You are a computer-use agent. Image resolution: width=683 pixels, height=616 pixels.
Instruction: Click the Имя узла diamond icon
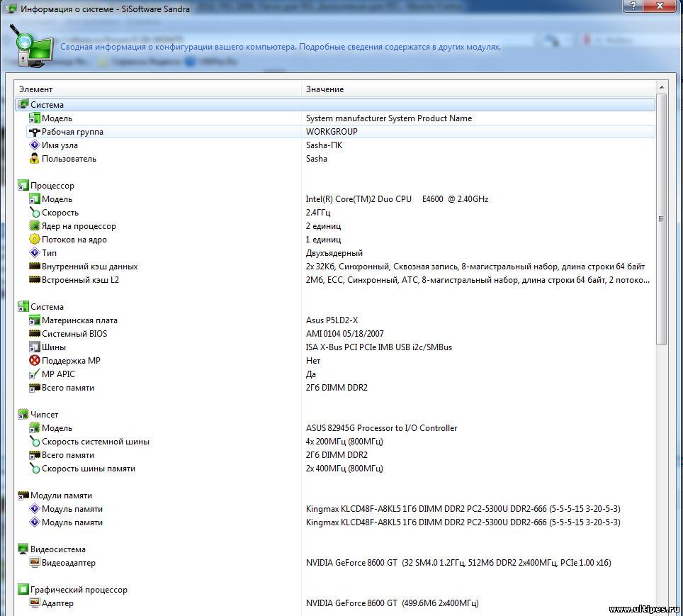34,145
